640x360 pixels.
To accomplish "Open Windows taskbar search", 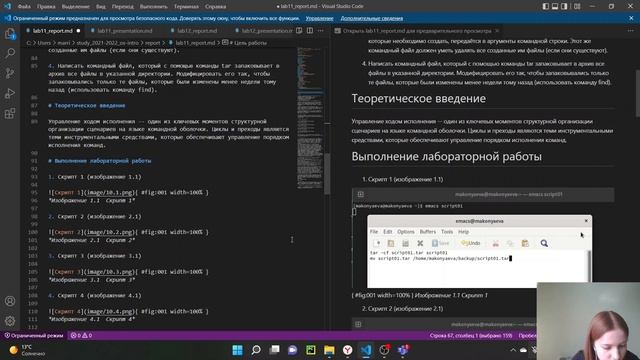I will tap(256, 350).
